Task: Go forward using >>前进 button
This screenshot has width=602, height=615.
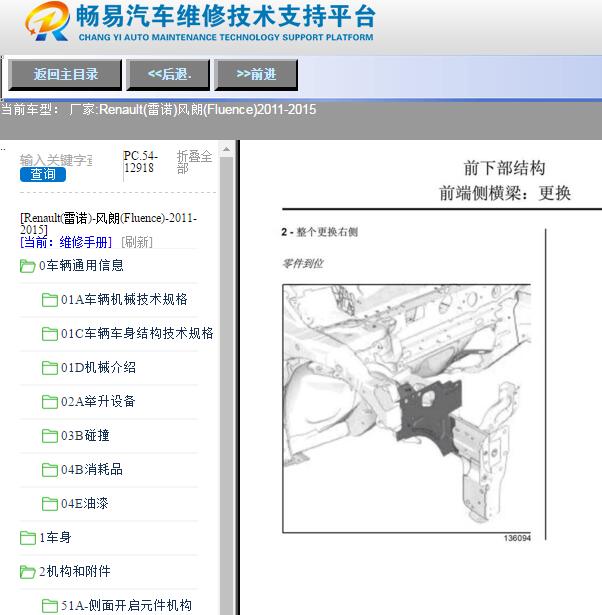Action: tap(256, 75)
